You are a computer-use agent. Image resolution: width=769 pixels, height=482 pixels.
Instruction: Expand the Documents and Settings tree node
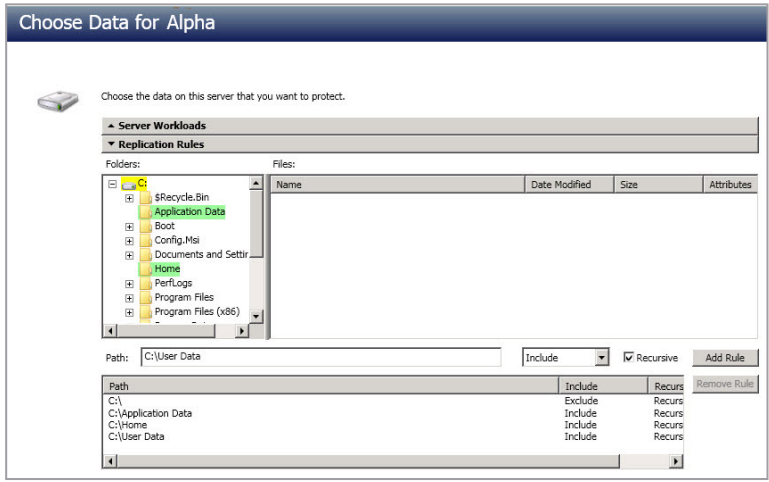pyautogui.click(x=129, y=255)
